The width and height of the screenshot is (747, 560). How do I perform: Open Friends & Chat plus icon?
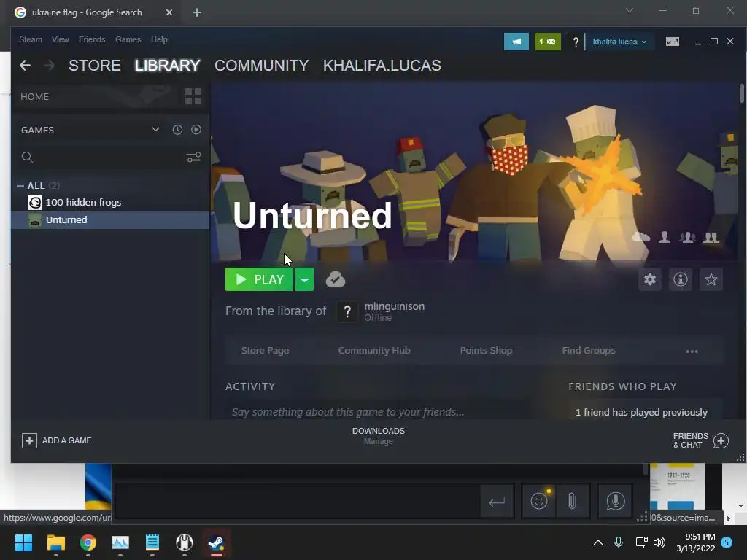[721, 440]
